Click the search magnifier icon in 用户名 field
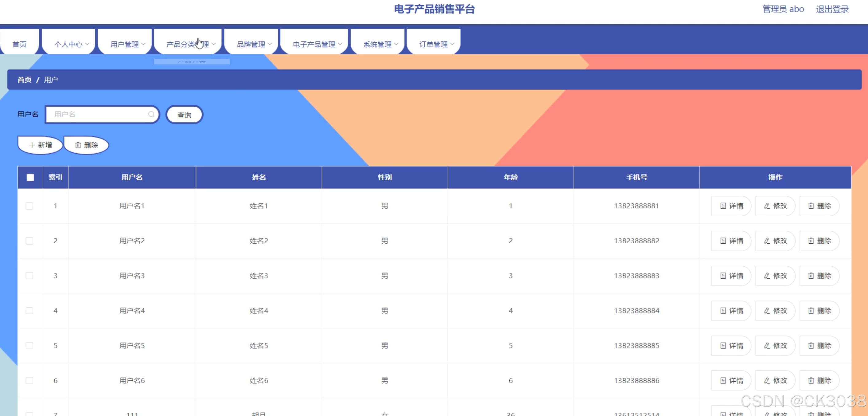This screenshot has height=416, width=868. 151,114
